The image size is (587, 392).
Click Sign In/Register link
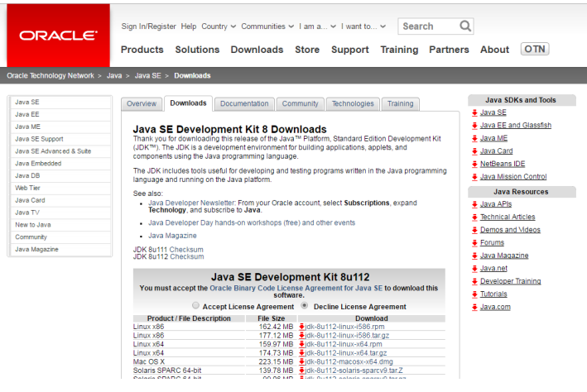[x=149, y=26]
